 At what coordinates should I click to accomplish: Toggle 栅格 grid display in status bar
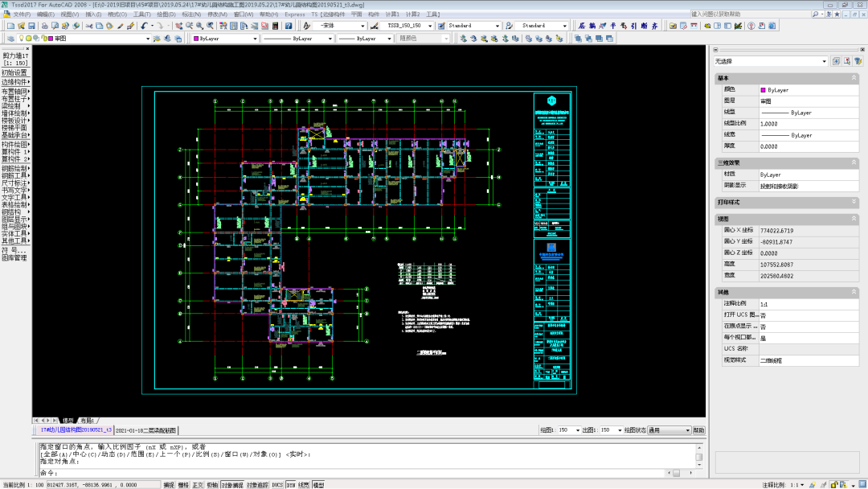[183, 485]
